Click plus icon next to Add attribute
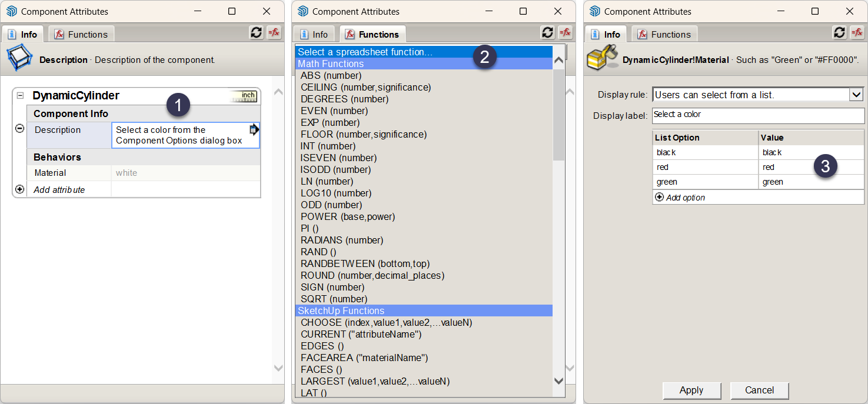 [x=19, y=189]
